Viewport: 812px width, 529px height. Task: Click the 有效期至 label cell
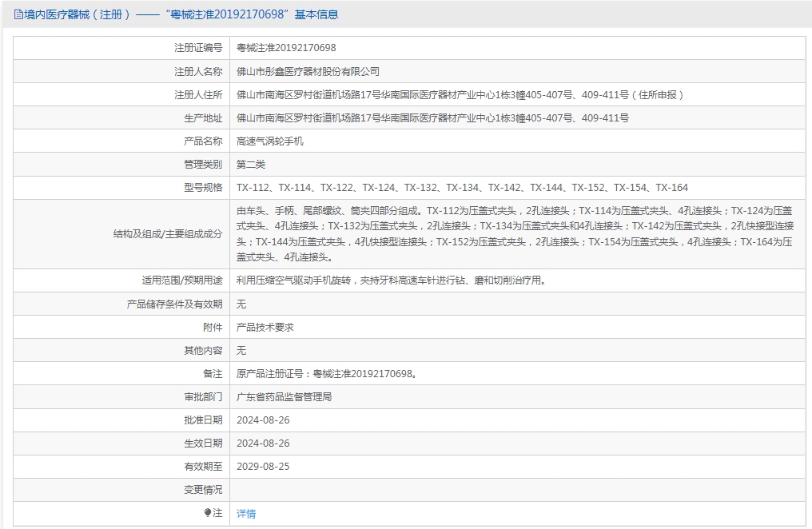coord(121,467)
